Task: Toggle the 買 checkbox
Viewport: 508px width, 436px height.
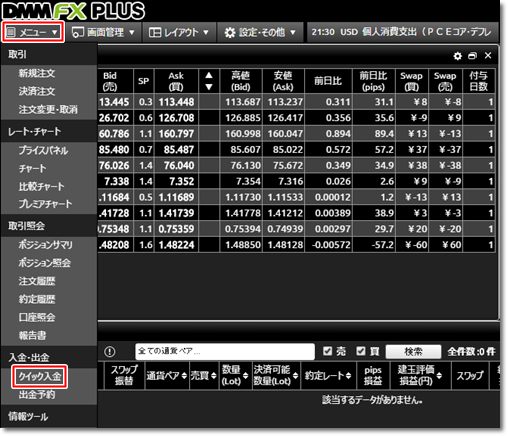Action: pos(361,351)
